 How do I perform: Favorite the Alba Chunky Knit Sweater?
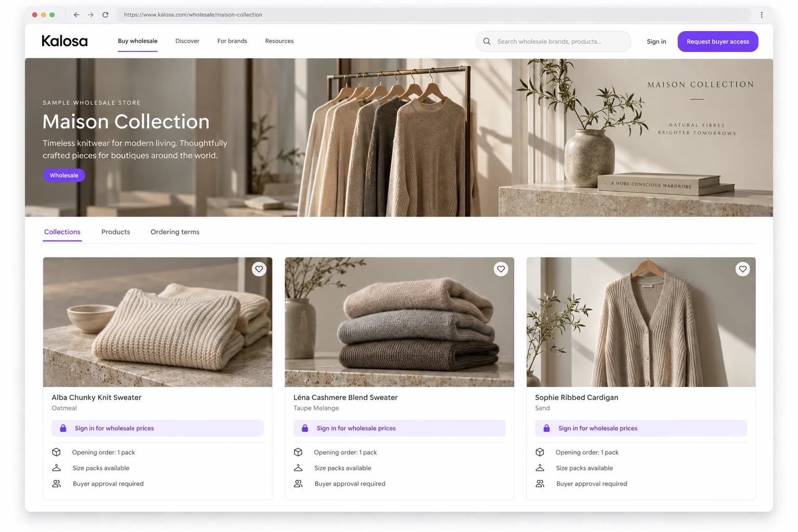259,269
